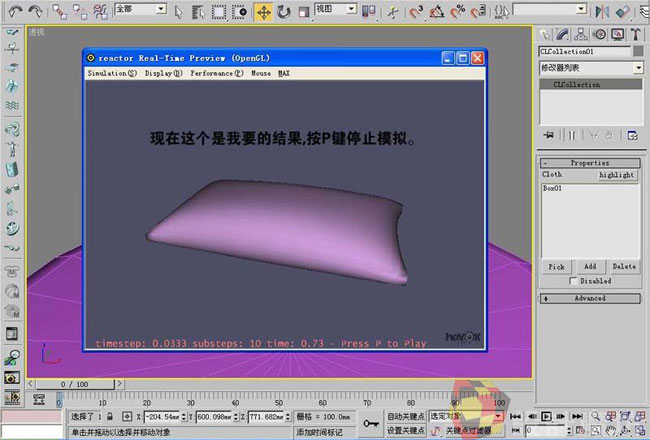
Task: Activate the Select and Rotate tool
Action: click(x=284, y=12)
